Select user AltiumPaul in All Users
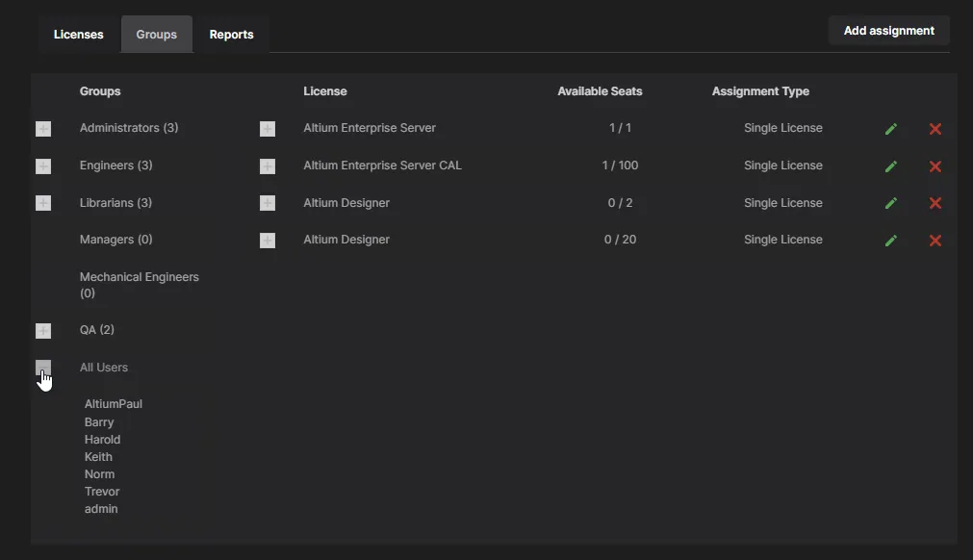 (x=114, y=404)
